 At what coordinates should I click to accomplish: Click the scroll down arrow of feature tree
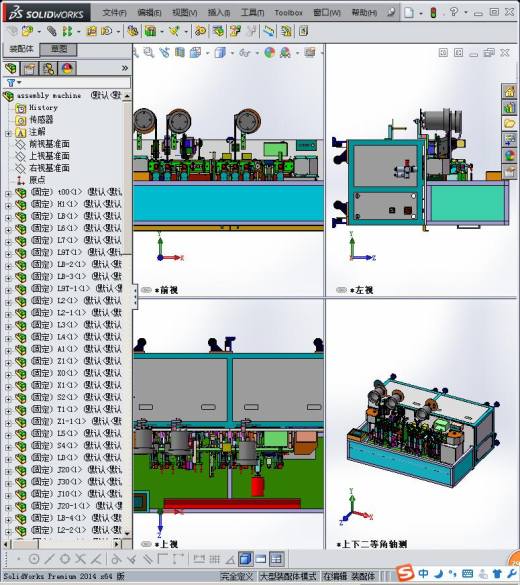(127, 534)
